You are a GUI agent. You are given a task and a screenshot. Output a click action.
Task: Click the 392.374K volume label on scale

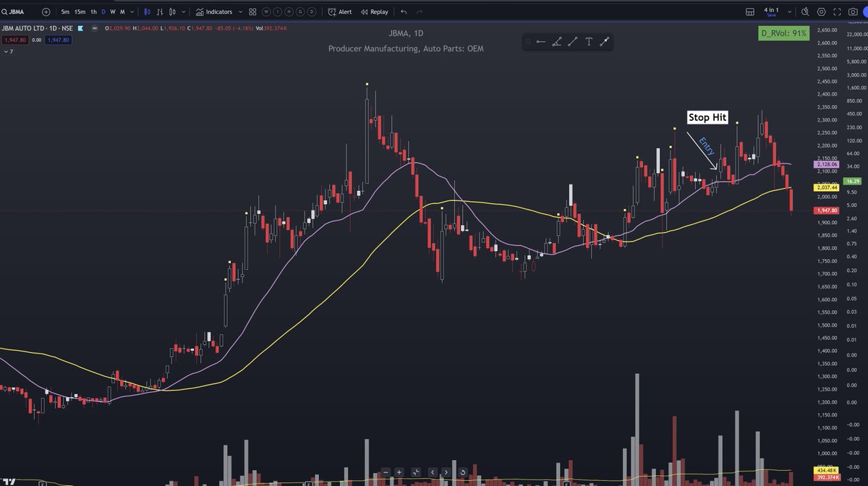coord(827,478)
